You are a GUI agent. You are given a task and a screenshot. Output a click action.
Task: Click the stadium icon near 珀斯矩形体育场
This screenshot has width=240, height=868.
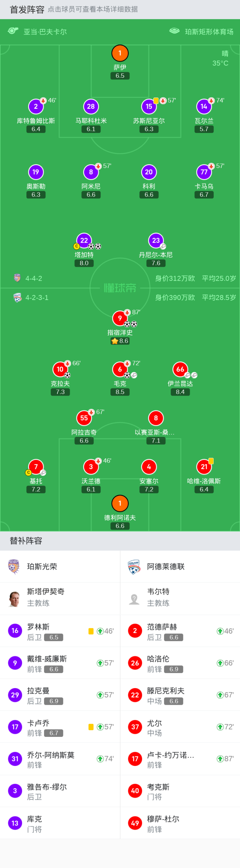tap(174, 31)
